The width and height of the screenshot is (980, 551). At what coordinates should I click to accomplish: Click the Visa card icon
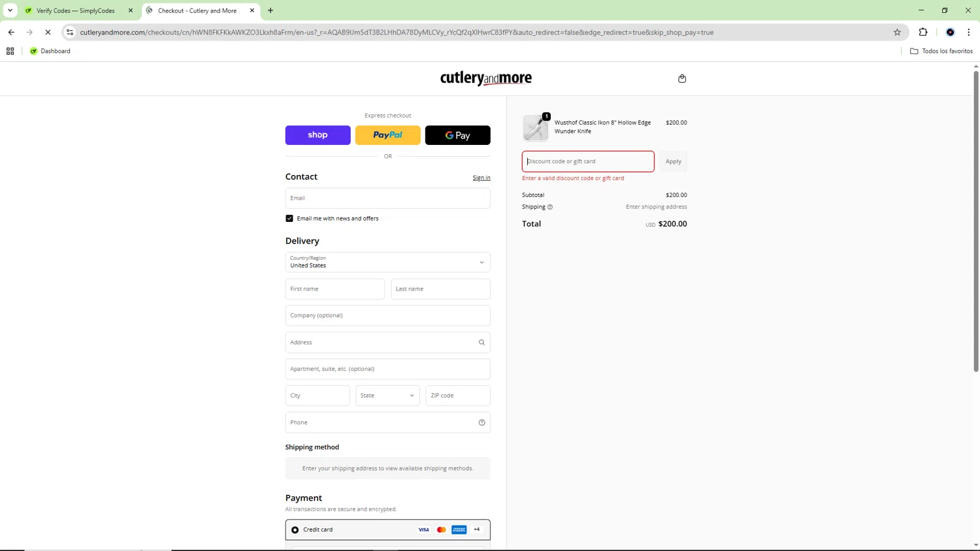tap(423, 529)
